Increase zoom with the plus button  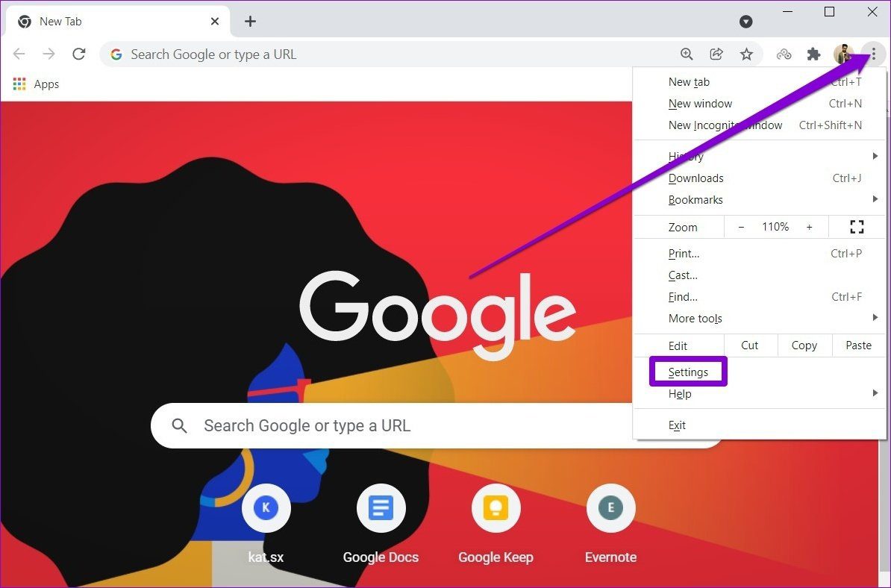(x=809, y=227)
